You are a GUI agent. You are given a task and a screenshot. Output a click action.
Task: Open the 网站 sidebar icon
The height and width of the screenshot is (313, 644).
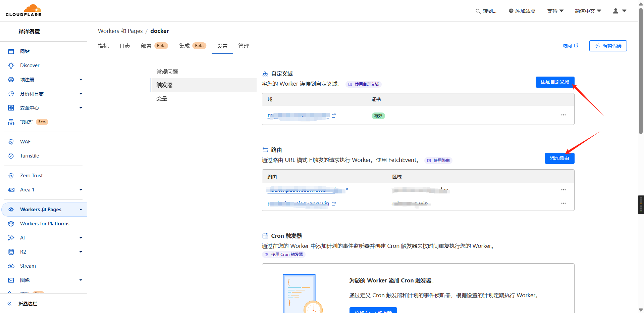11,51
